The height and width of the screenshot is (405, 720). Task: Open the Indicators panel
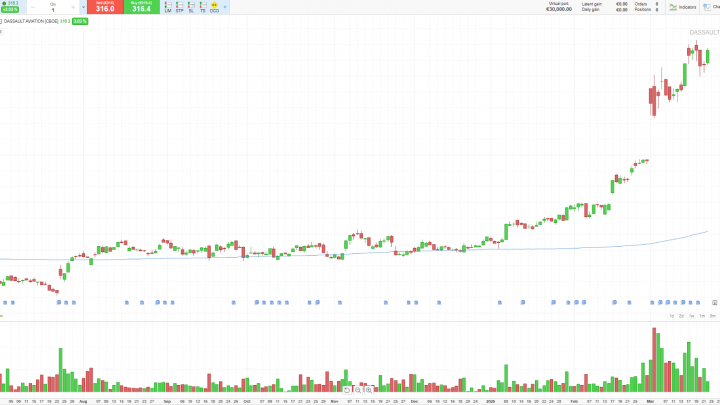(x=683, y=7)
